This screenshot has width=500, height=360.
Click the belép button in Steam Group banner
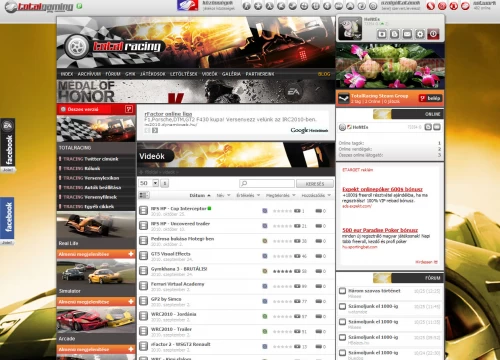pos(430,98)
